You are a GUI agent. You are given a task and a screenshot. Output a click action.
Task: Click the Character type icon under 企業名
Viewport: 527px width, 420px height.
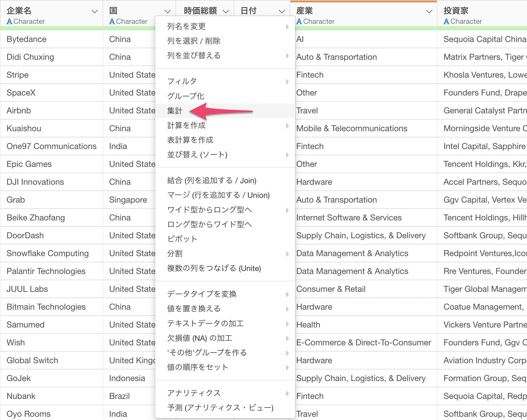(10, 21)
